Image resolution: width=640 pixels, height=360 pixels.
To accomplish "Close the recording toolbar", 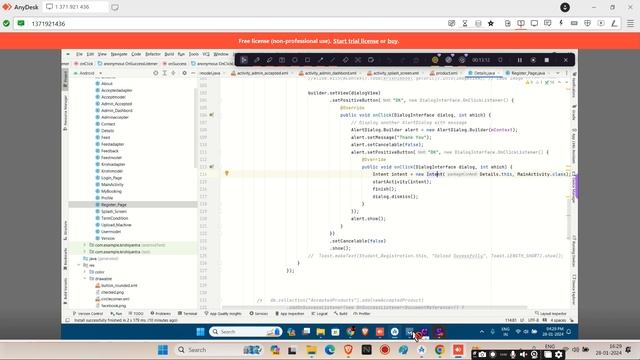I will pos(566,60).
